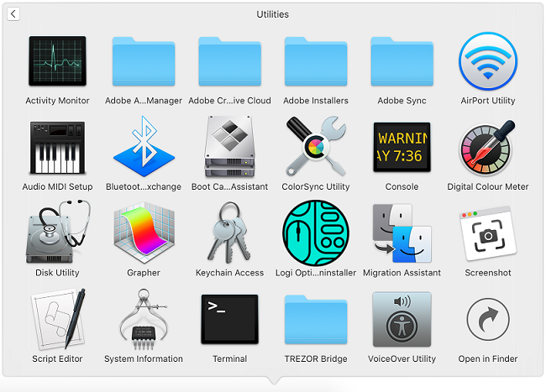
Task: Click the "Screenshot" label text
Action: 488,273
